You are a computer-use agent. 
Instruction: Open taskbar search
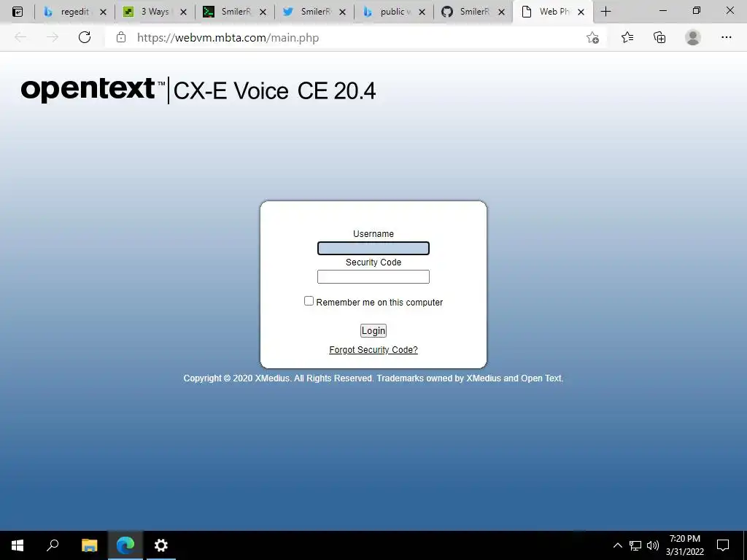[x=53, y=545]
